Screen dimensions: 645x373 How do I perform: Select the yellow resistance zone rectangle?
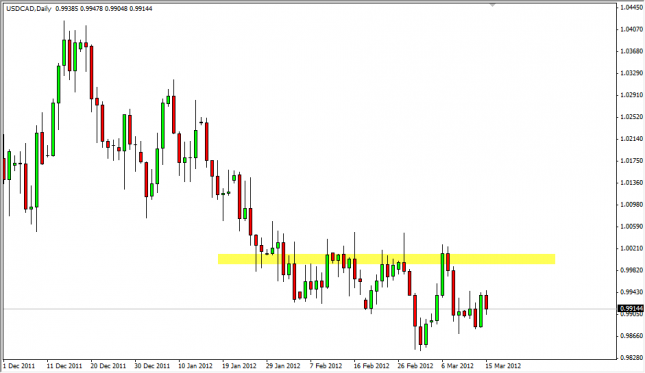386,259
